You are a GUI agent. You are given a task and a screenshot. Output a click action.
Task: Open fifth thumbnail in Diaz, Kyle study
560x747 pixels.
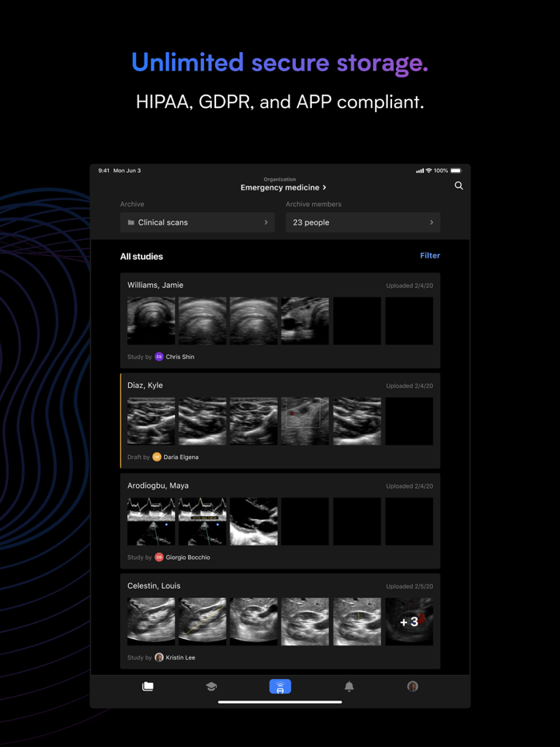tap(357, 421)
